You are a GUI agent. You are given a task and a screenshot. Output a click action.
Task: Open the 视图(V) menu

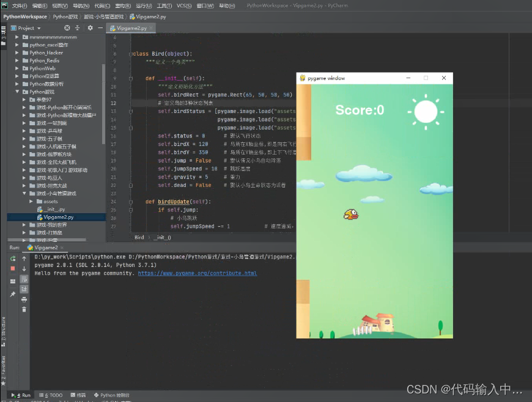click(x=60, y=5)
